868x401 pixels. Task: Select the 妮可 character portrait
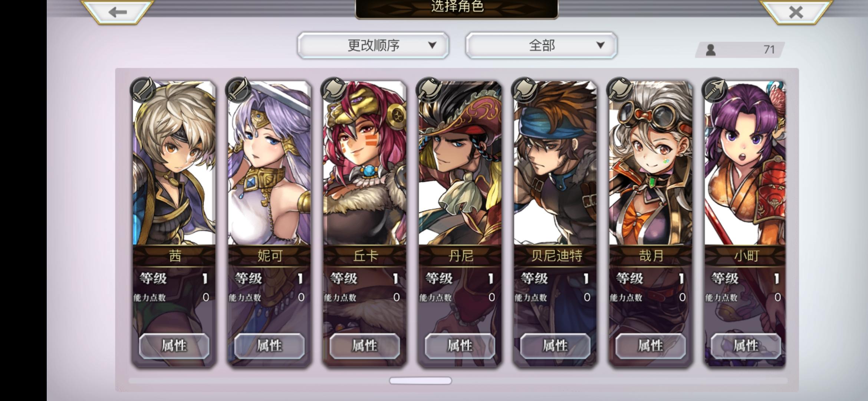pyautogui.click(x=269, y=163)
